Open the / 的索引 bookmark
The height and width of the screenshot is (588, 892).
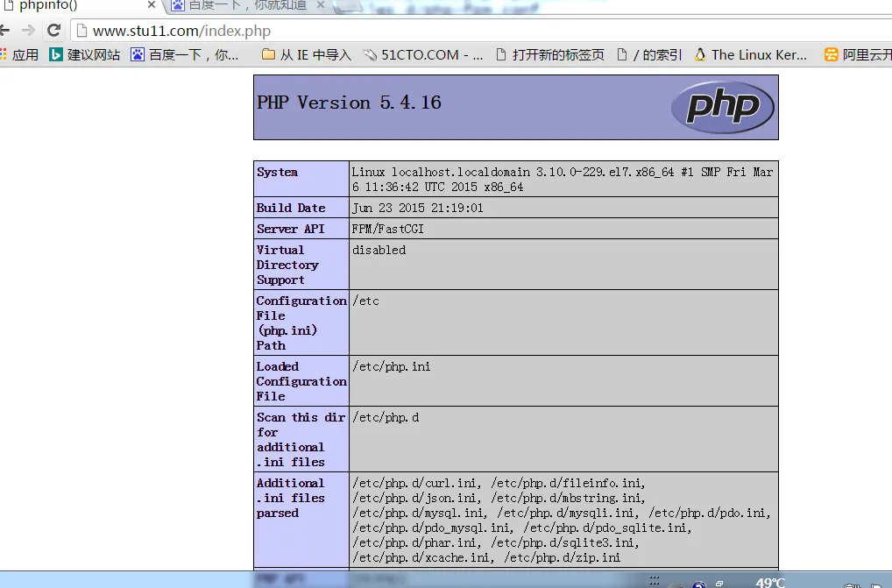[x=649, y=54]
